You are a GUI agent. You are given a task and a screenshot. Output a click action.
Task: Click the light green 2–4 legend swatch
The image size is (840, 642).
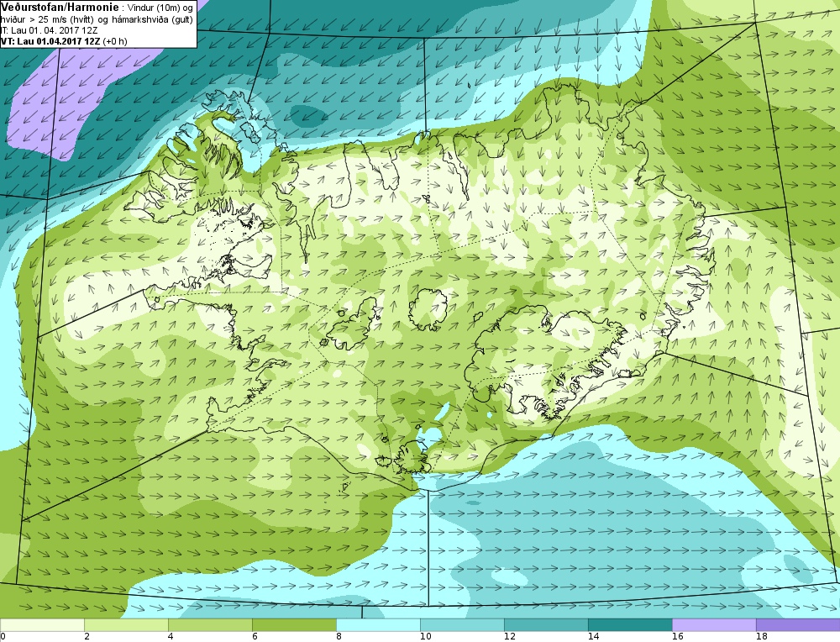coord(127,625)
